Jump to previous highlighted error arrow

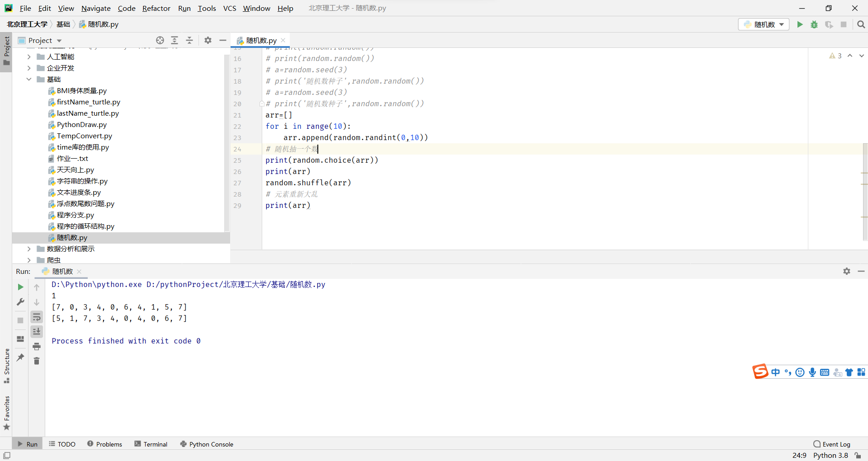click(850, 56)
